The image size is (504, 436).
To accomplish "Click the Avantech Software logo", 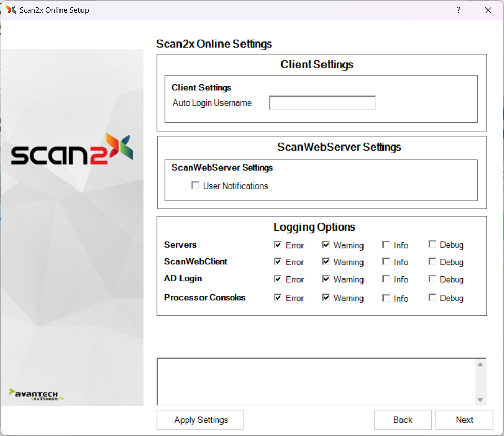I will pyautogui.click(x=36, y=394).
